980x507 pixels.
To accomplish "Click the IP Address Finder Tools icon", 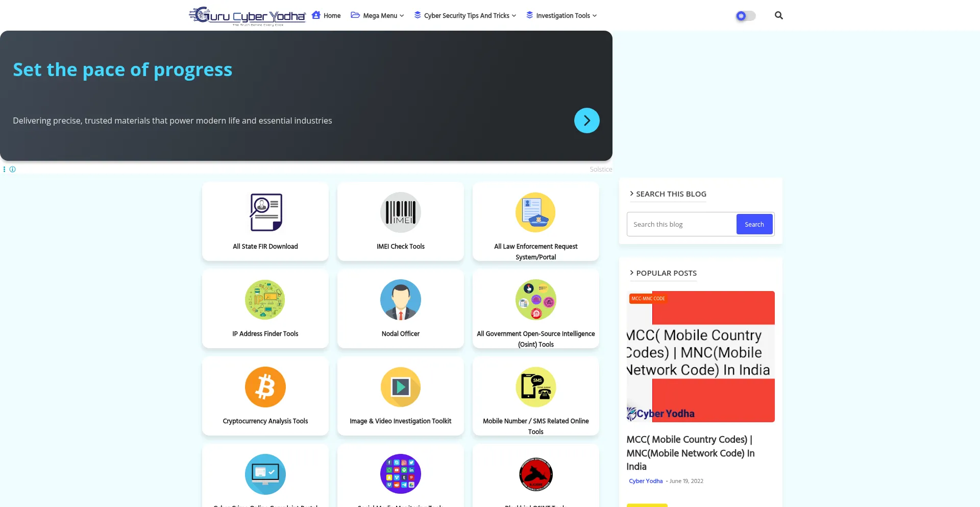I will tap(265, 300).
